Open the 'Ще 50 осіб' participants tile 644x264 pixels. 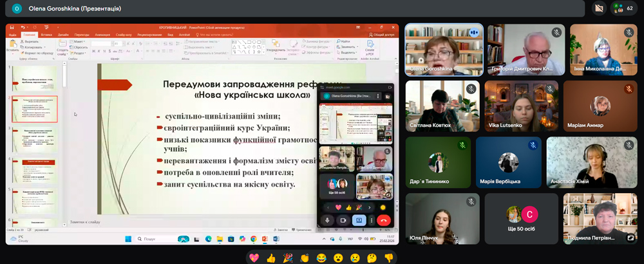pos(522,219)
